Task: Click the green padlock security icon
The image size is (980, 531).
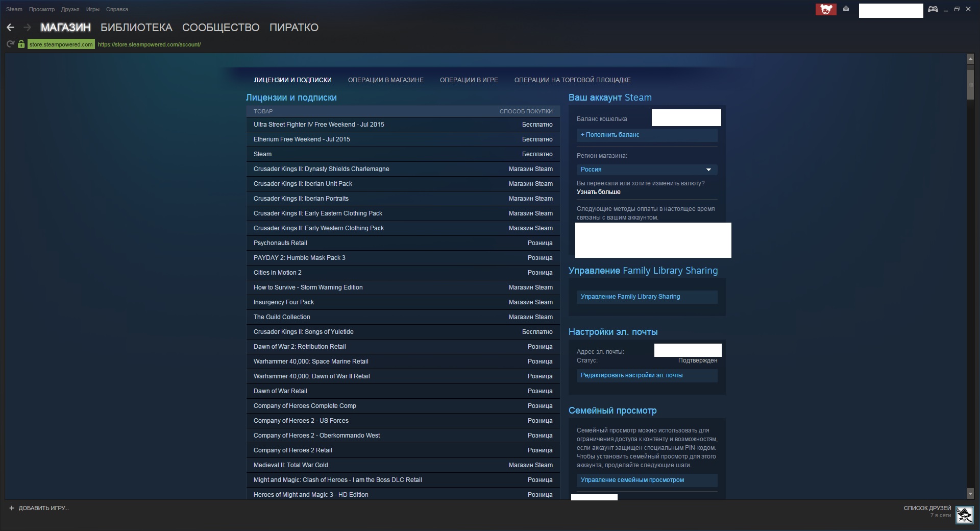Action: pos(21,44)
